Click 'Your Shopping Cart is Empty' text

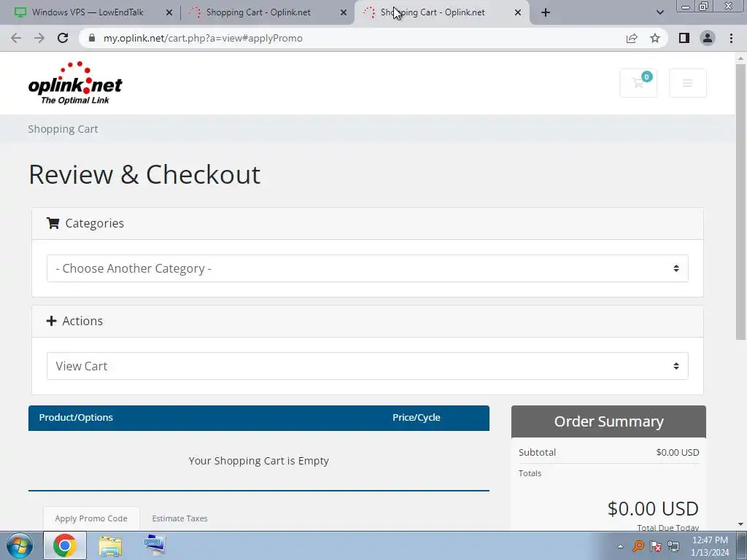259,461
